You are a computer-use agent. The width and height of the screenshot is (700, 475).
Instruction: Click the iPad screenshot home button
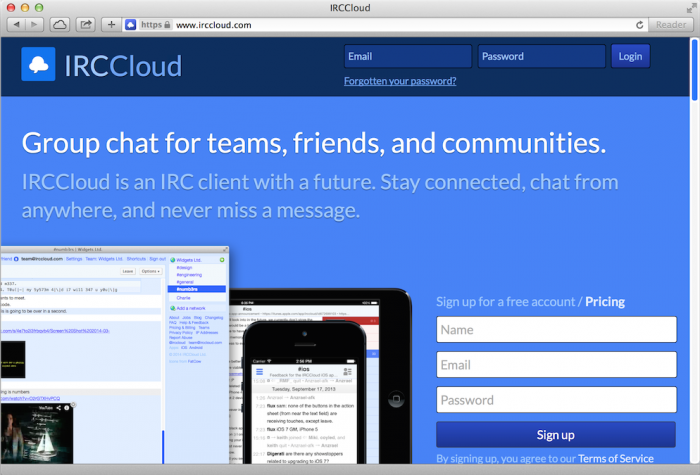396,399
